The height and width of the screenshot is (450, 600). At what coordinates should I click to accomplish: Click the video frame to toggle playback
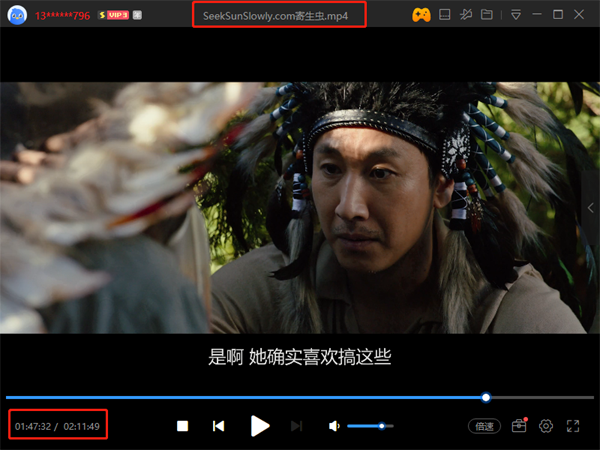(300, 208)
